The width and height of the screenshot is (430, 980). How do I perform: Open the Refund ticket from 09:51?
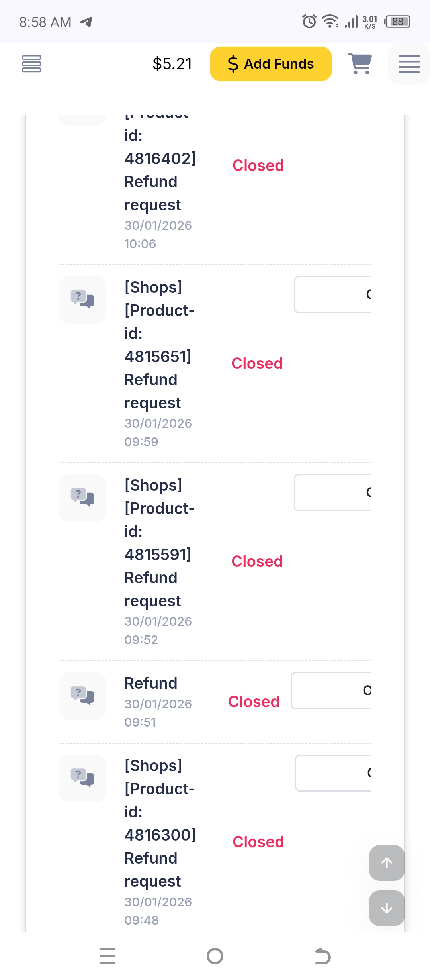tap(151, 683)
